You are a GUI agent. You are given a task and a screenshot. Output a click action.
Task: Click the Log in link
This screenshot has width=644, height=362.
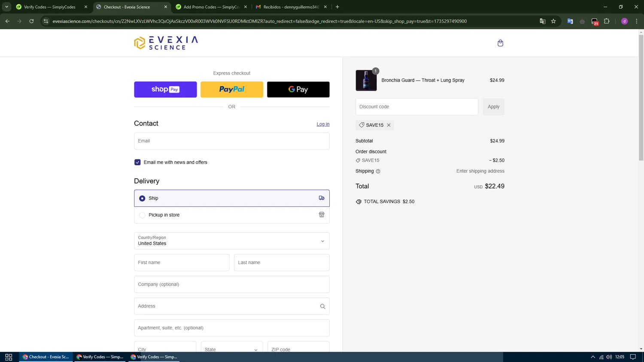(323, 124)
